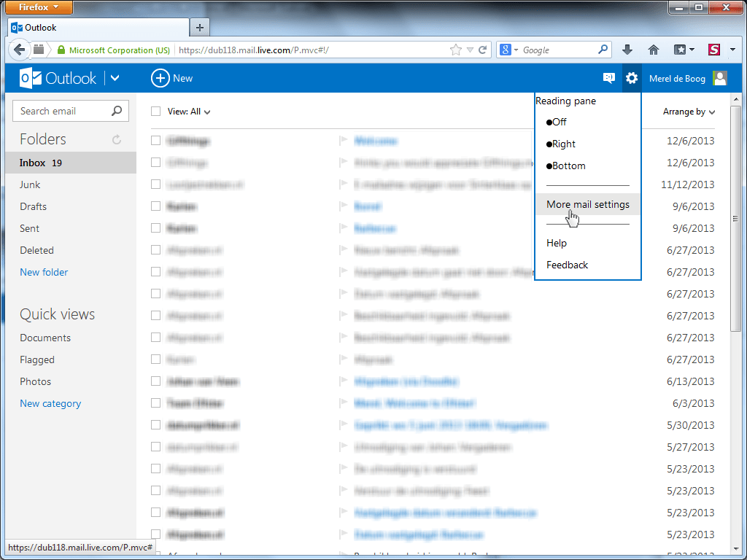747x560 pixels.
Task: Open More mail settings
Action: click(x=588, y=204)
